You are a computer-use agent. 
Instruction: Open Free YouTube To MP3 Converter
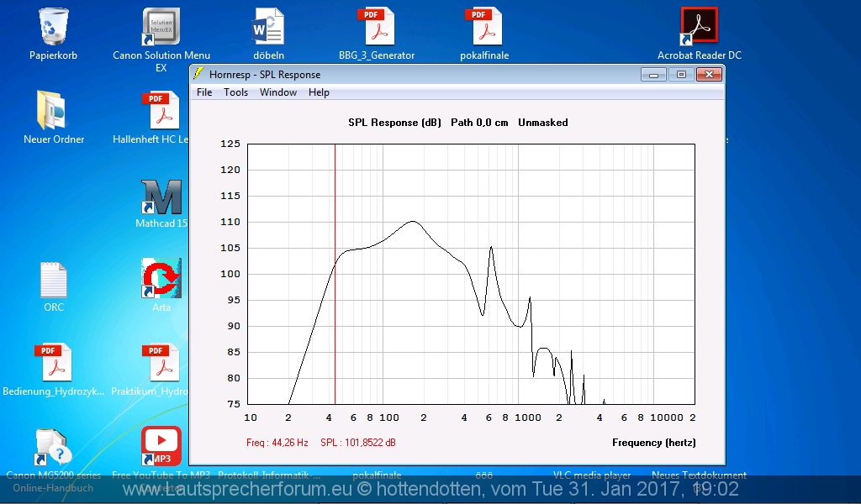pyautogui.click(x=161, y=446)
